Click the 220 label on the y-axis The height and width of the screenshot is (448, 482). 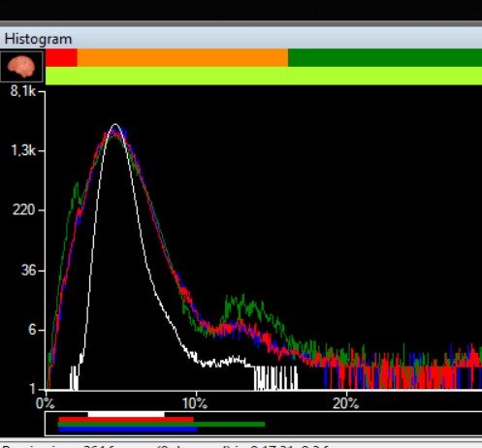[24, 210]
